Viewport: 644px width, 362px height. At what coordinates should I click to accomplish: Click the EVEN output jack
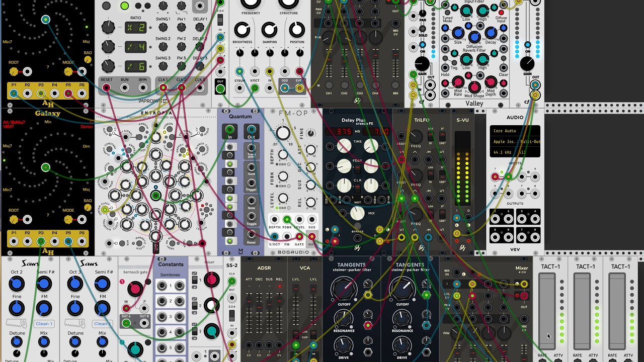[x=299, y=88]
